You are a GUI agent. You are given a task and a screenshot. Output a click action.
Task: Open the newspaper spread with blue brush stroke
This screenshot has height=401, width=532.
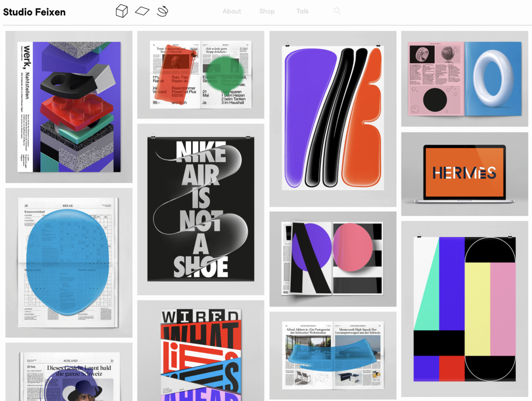(333, 355)
